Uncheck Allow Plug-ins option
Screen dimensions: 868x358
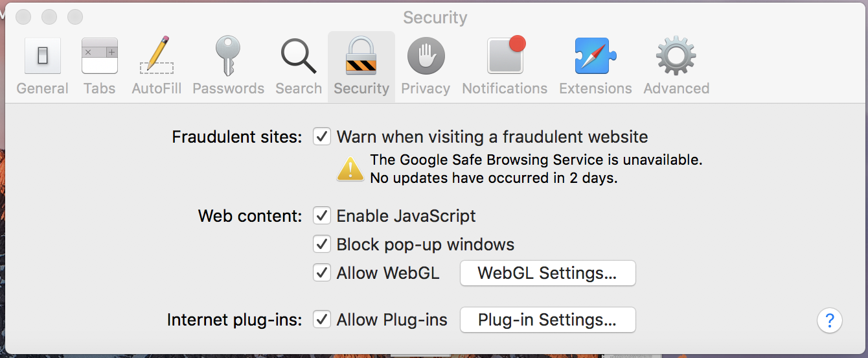click(x=322, y=319)
